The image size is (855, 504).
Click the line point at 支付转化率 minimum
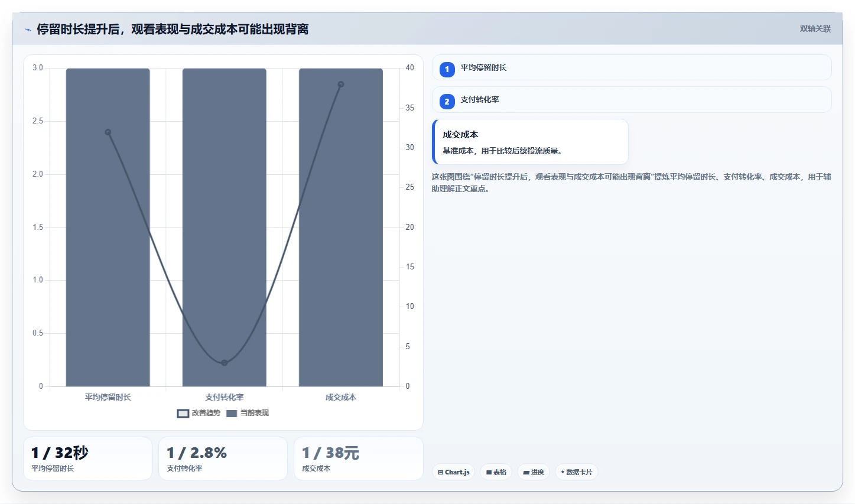click(225, 363)
